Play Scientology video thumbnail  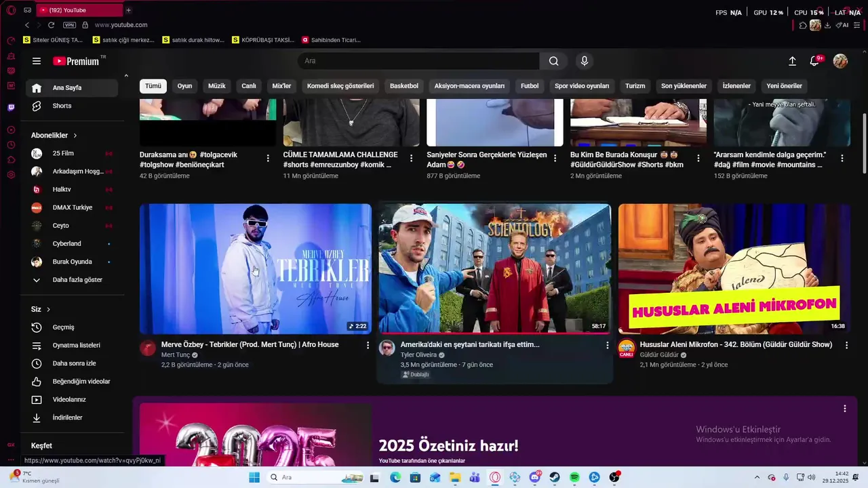[x=494, y=268]
